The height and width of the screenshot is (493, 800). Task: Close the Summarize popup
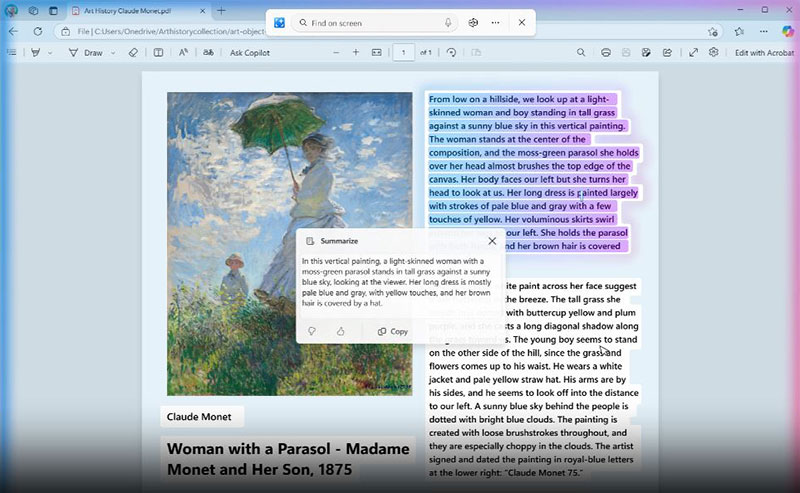pyautogui.click(x=492, y=241)
